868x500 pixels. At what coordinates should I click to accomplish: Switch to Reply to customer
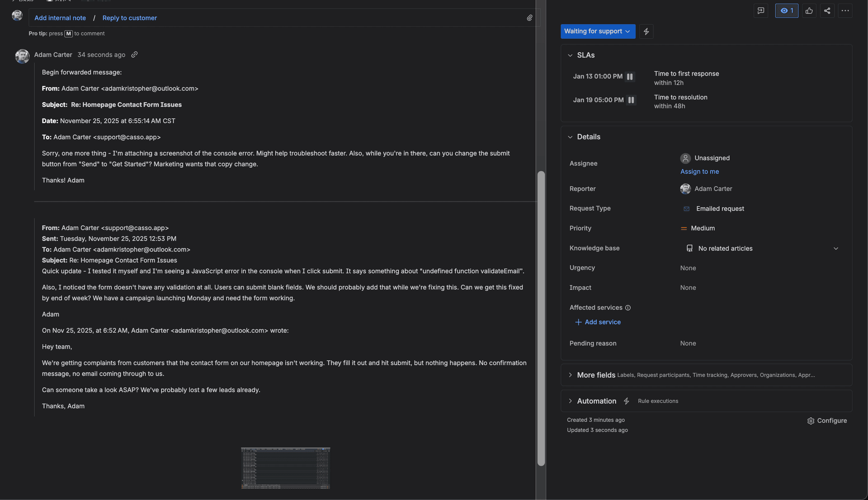tap(129, 18)
